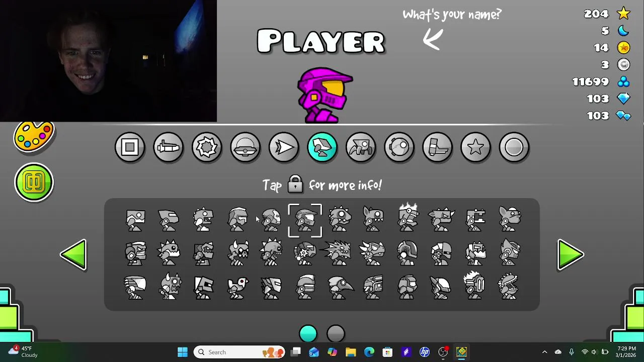644x362 pixels.
Task: Pick the venus flytrap robot icon
Action: 509,286
